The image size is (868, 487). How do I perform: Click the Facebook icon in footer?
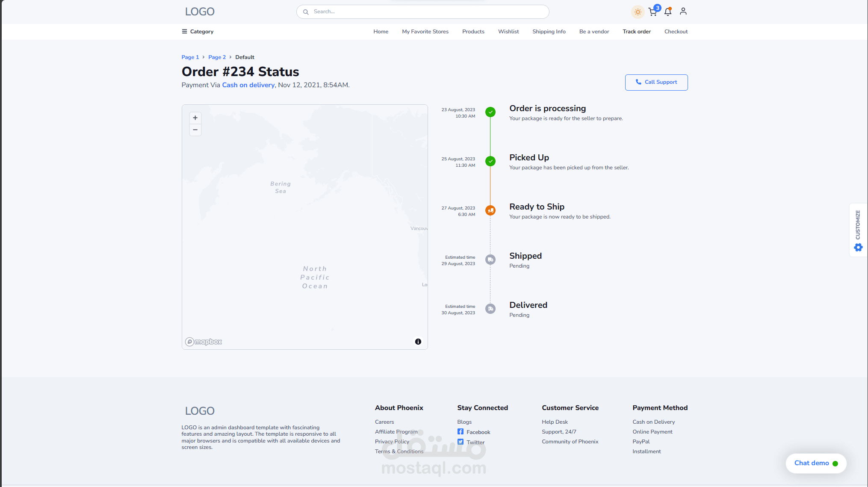pyautogui.click(x=461, y=432)
